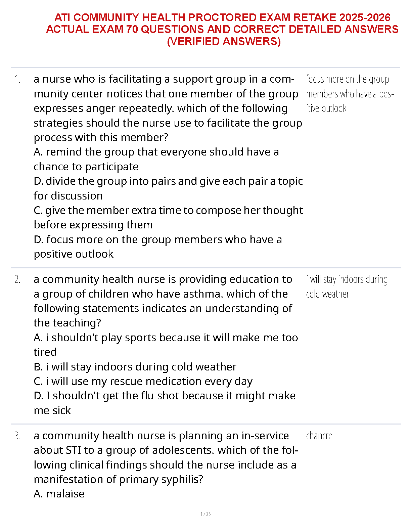411x532 pixels.
Task: Click the red exam title heading
Action: (222, 29)
